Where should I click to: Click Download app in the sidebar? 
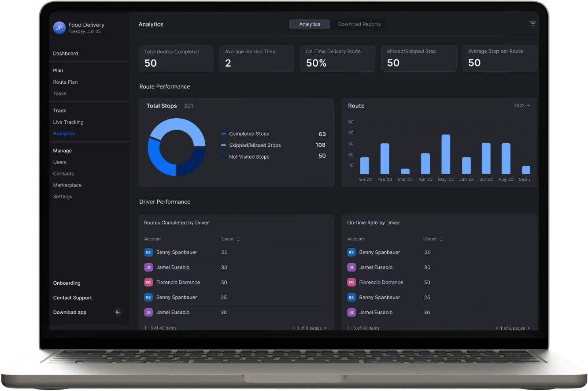(x=70, y=312)
